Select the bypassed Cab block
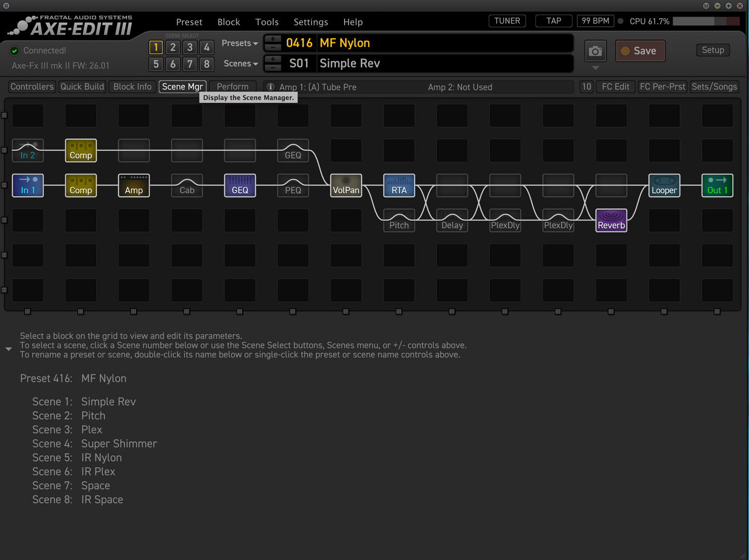 coord(187,185)
